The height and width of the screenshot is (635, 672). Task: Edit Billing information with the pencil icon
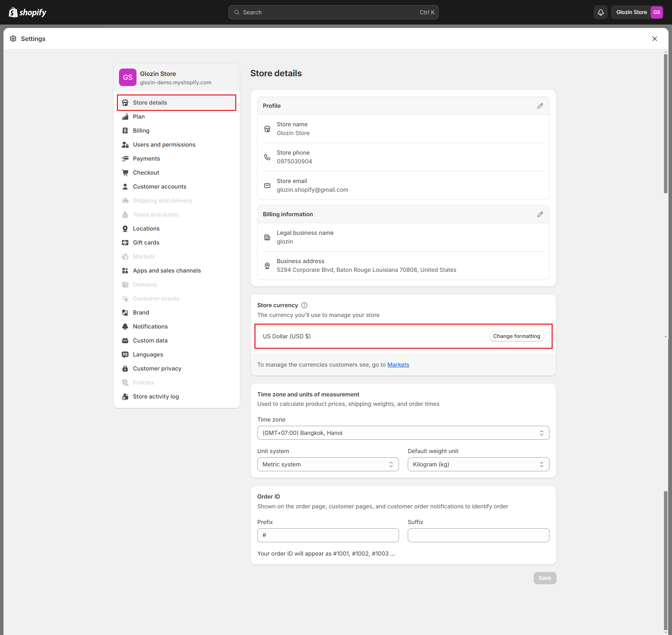pos(540,214)
